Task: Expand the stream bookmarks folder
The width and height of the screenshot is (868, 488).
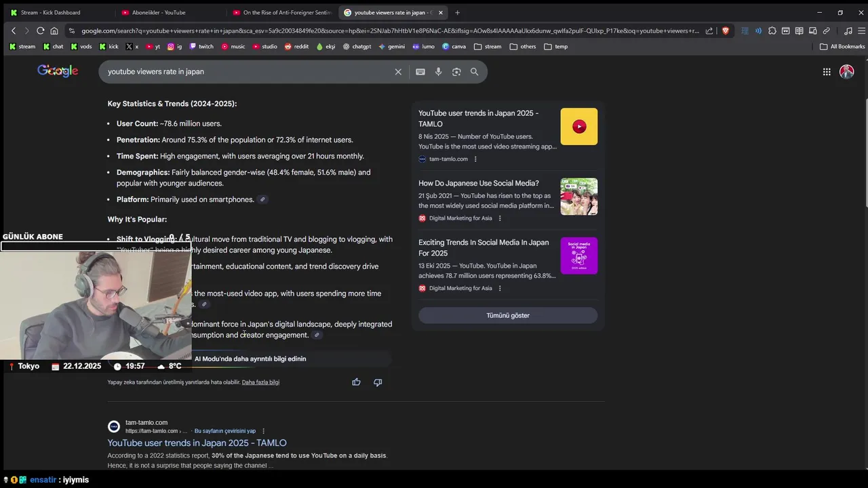Action: (x=488, y=47)
